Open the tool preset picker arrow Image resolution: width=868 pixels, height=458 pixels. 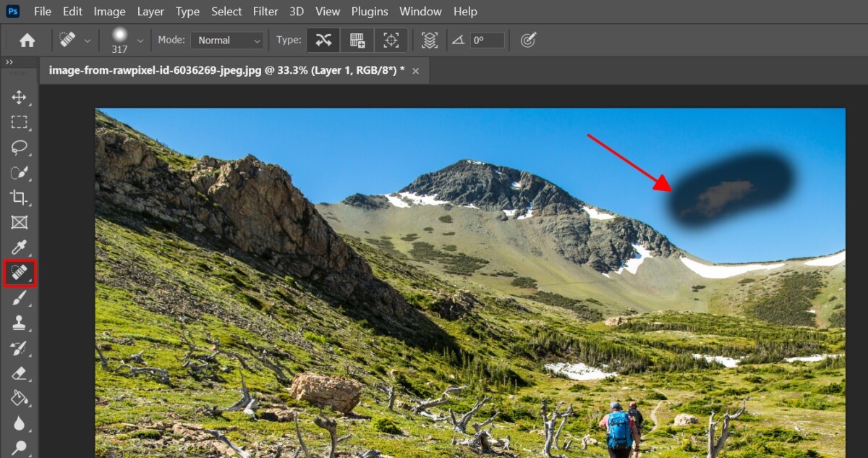tap(88, 41)
